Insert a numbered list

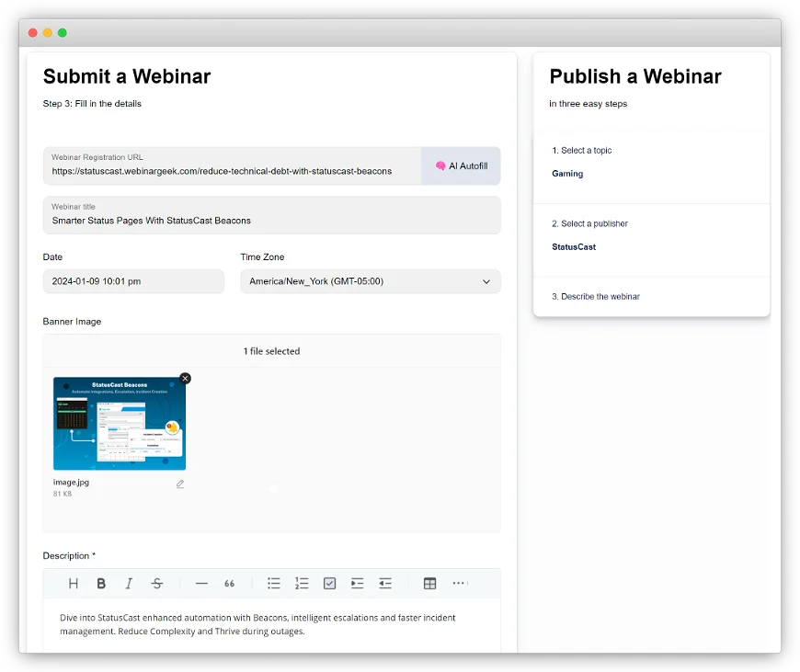coord(302,583)
